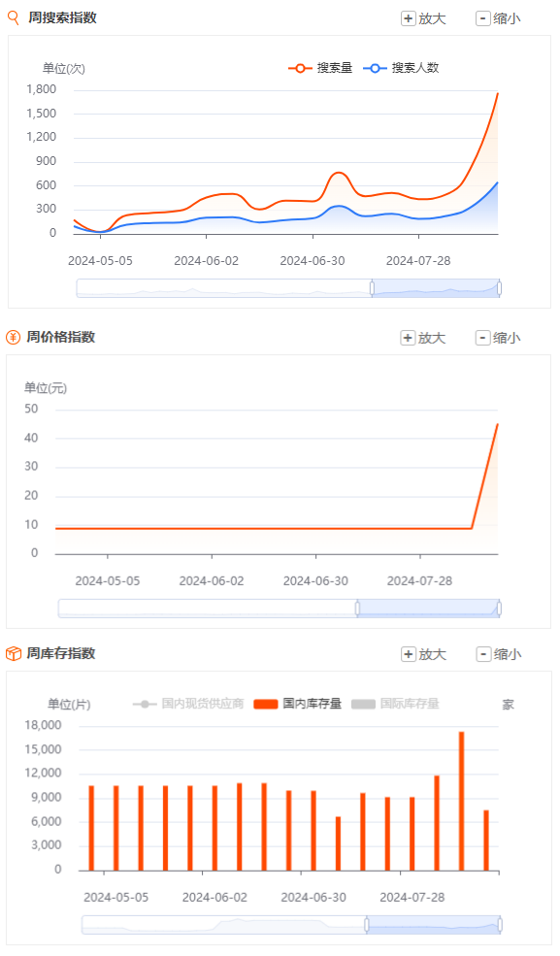This screenshot has height=956, width=560.
Task: Click right handle of price chart range slider
Action: tap(499, 609)
